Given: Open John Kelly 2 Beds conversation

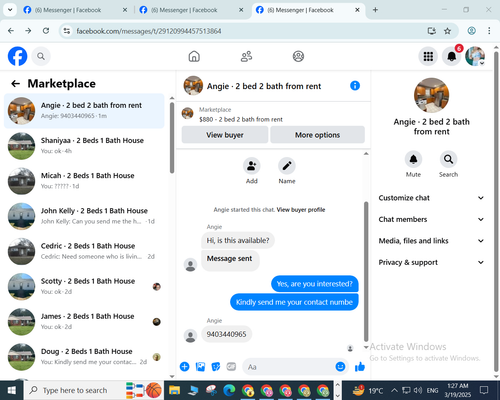Looking at the screenshot, I should (x=84, y=216).
